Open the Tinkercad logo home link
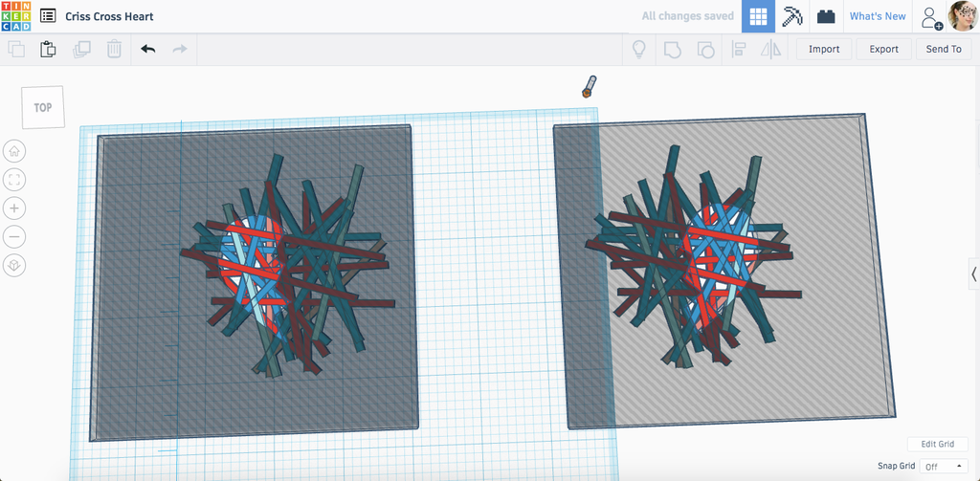 [15, 16]
